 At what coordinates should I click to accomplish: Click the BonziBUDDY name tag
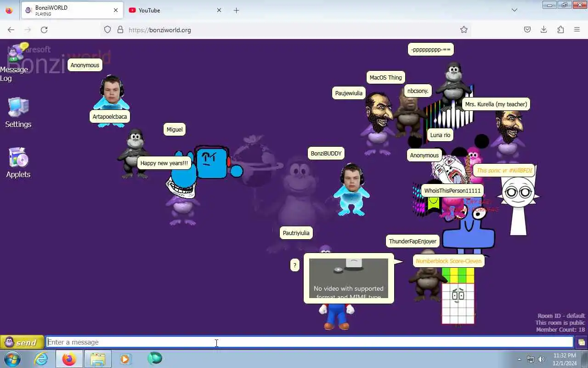(x=326, y=154)
